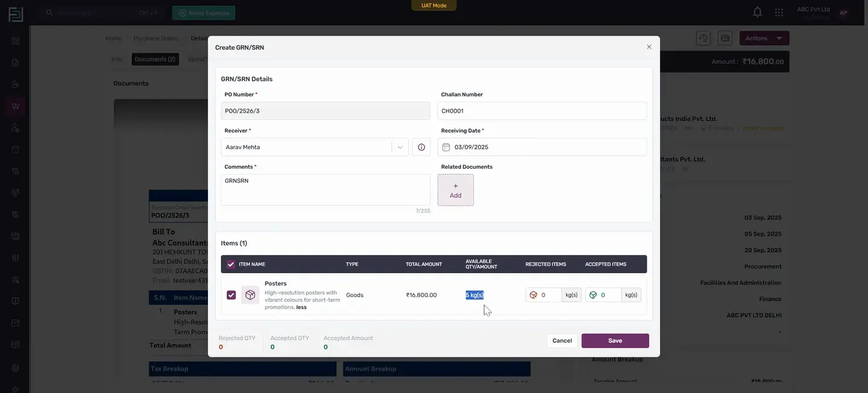
Task: Open the Actions dropdown menu
Action: (764, 38)
